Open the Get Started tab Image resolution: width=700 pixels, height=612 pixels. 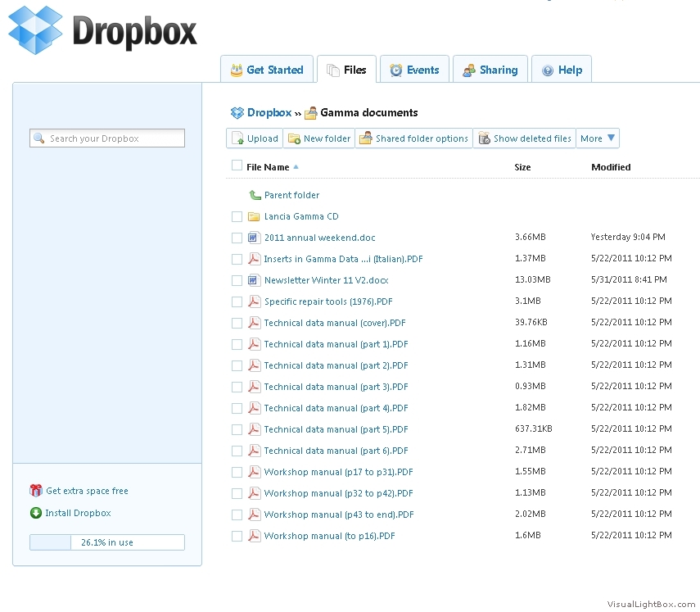pyautogui.click(x=267, y=70)
